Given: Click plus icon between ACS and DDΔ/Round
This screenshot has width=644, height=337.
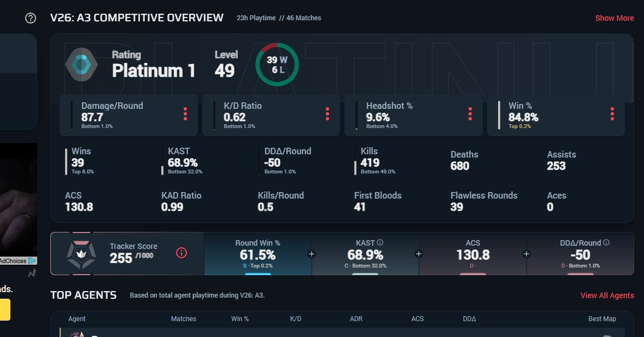Looking at the screenshot, I should click(x=526, y=254).
